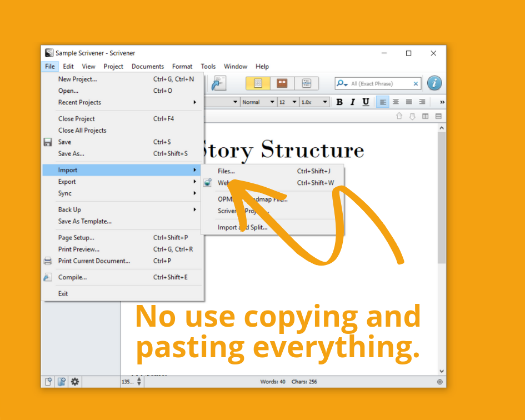Click the scroll up arrow in editor

tap(442, 128)
